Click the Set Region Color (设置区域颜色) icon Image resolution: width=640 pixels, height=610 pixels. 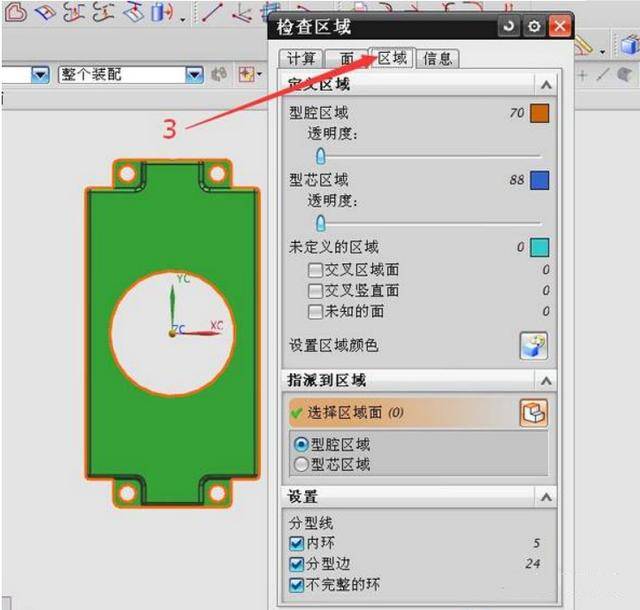[534, 346]
